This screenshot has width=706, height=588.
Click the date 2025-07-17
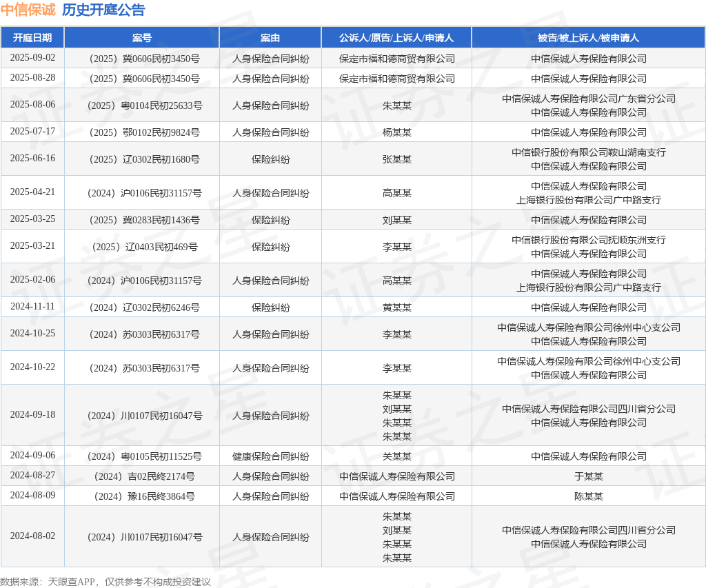[x=32, y=131]
